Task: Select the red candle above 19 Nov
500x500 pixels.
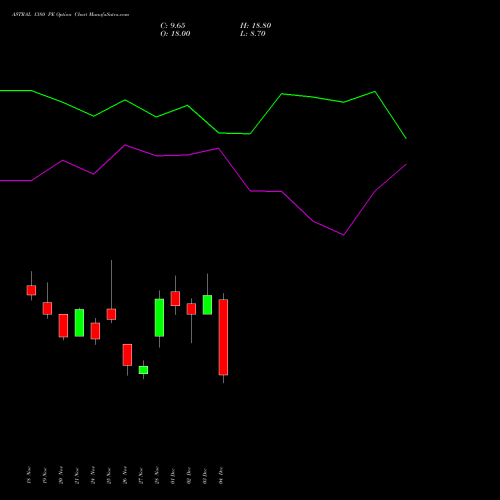Action: pos(47,308)
